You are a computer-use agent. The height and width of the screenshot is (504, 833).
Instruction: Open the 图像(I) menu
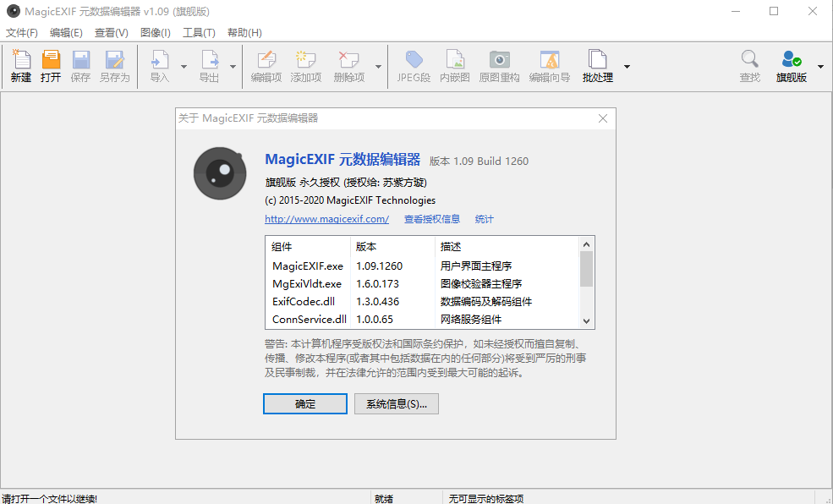[x=155, y=32]
